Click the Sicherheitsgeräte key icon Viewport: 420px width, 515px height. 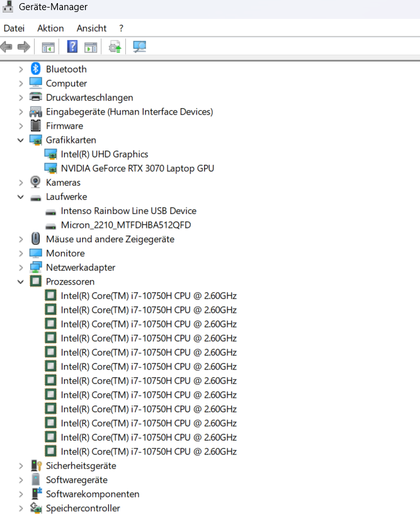point(36,466)
